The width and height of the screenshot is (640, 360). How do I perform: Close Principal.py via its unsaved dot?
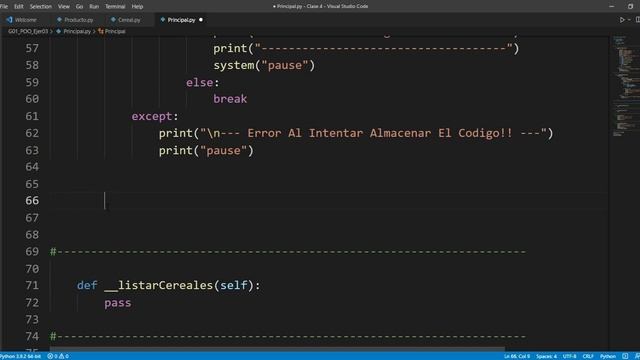[x=201, y=20]
